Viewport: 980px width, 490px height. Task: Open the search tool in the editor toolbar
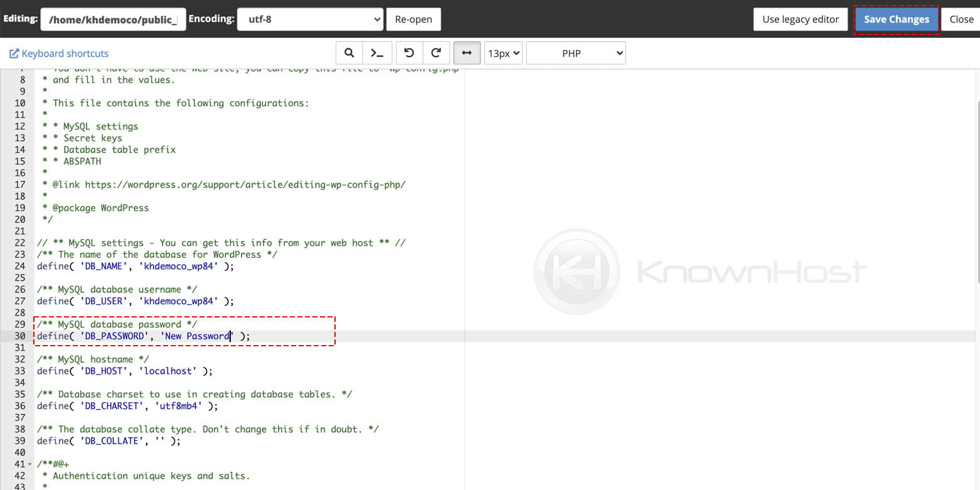[x=349, y=53]
